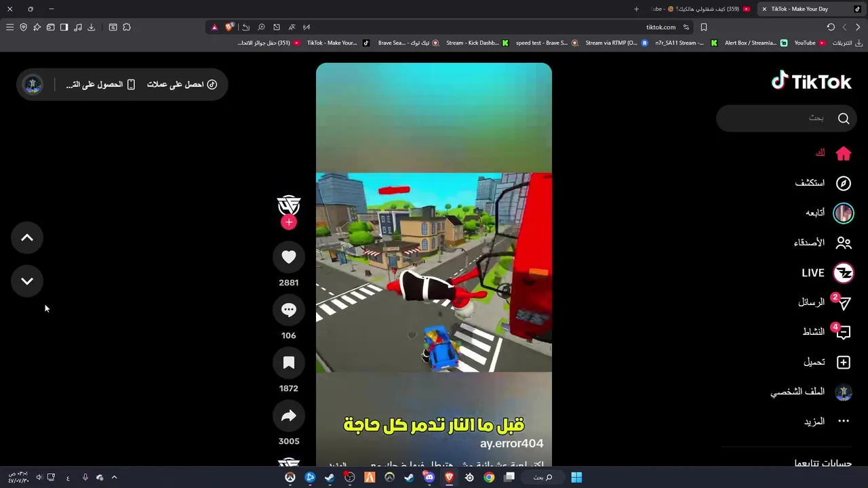Open the profile avatar in the top pill

point(33,85)
